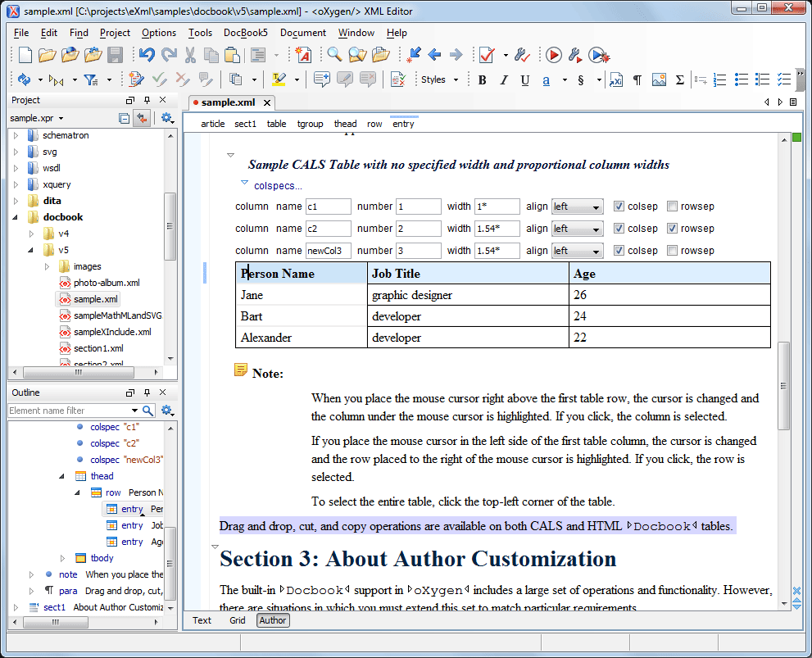Apply Underline formatting

(x=524, y=79)
